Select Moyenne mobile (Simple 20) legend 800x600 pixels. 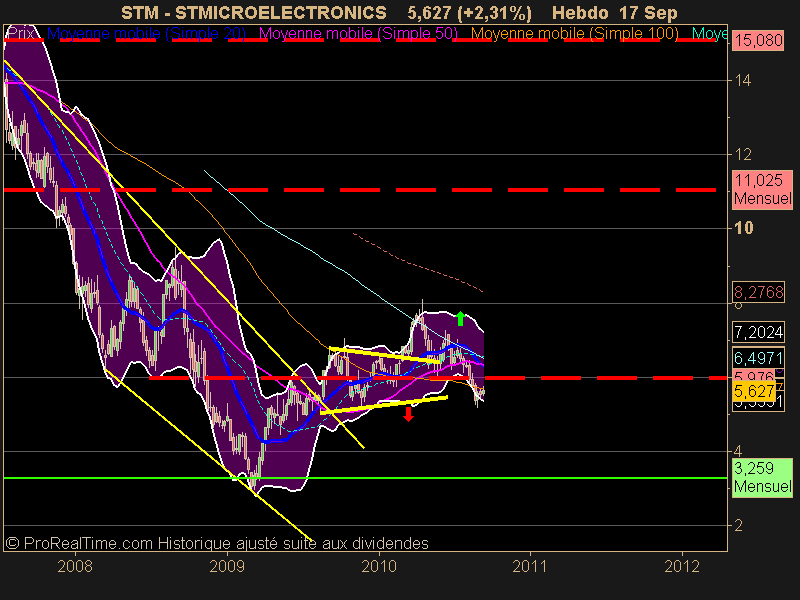[146, 34]
